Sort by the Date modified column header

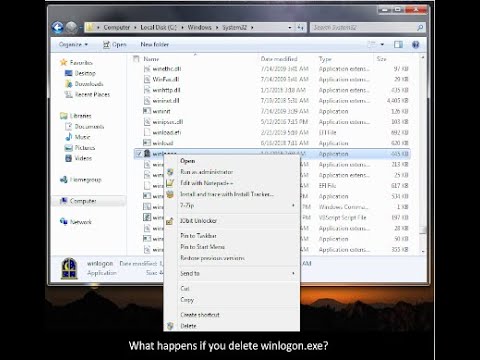(279, 59)
